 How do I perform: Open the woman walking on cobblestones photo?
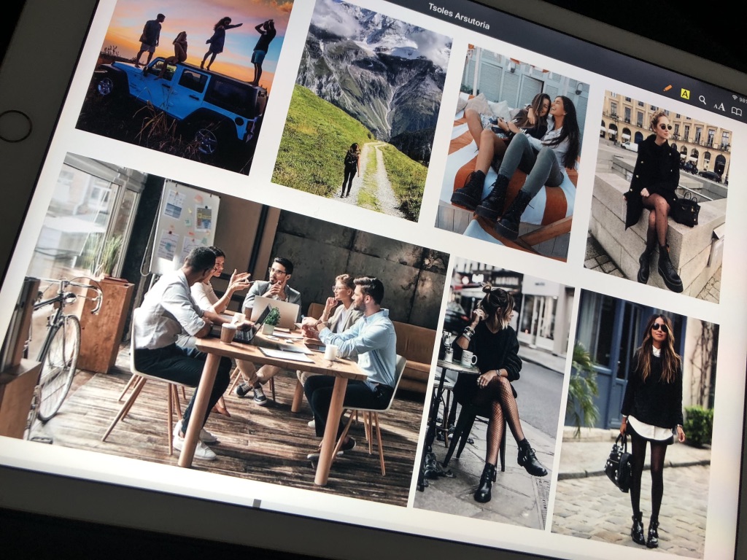[636, 424]
